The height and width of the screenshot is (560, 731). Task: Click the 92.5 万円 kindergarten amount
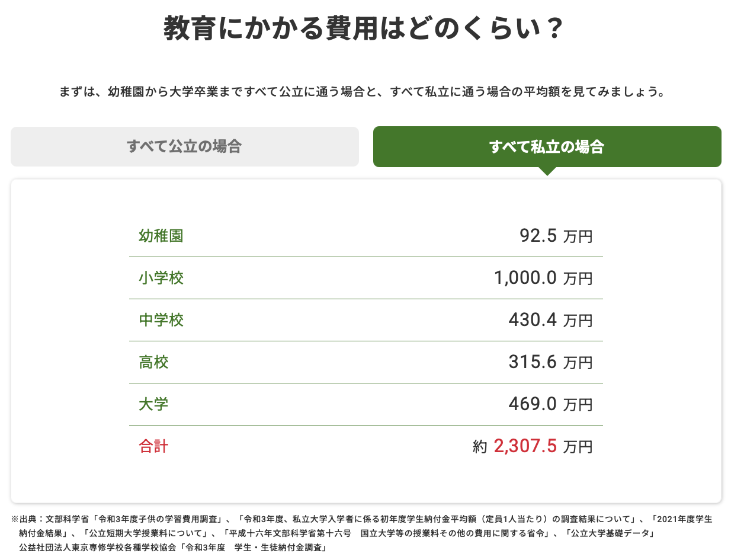click(555, 236)
